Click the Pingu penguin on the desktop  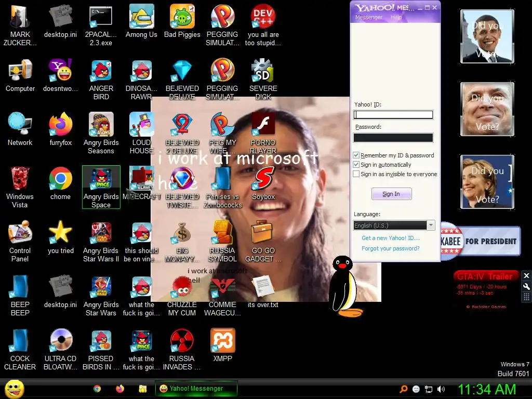pos(345,286)
